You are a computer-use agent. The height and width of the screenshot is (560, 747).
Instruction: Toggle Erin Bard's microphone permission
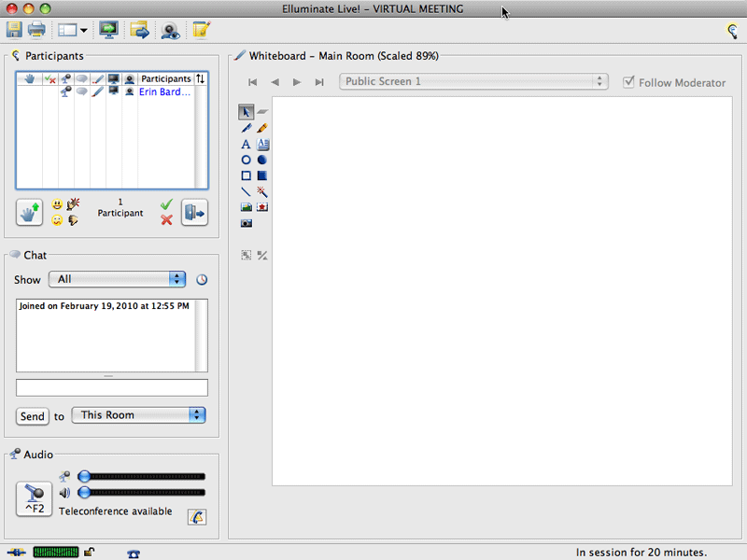point(65,91)
